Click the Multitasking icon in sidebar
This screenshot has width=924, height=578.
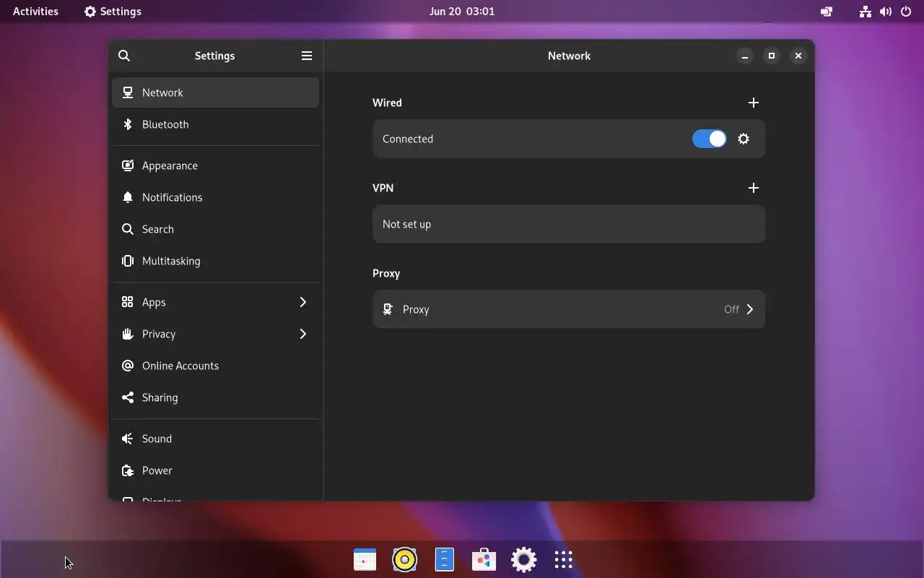pyautogui.click(x=128, y=261)
